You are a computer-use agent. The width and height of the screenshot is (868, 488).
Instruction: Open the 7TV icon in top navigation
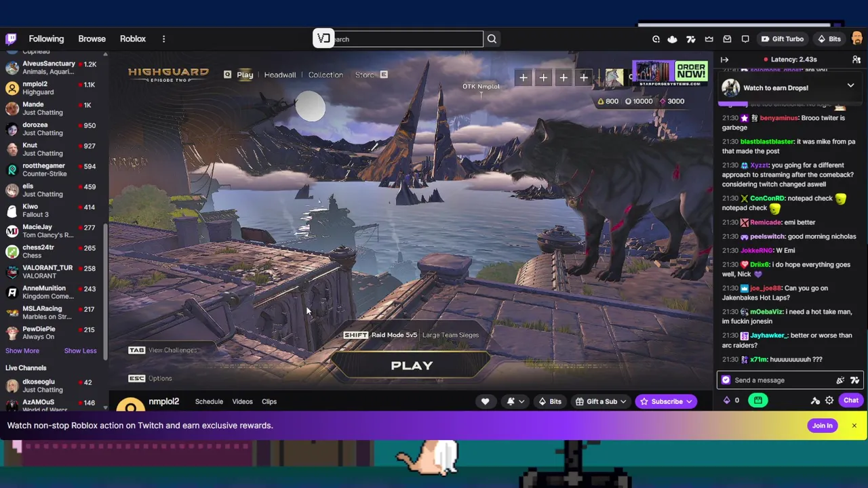pos(691,39)
